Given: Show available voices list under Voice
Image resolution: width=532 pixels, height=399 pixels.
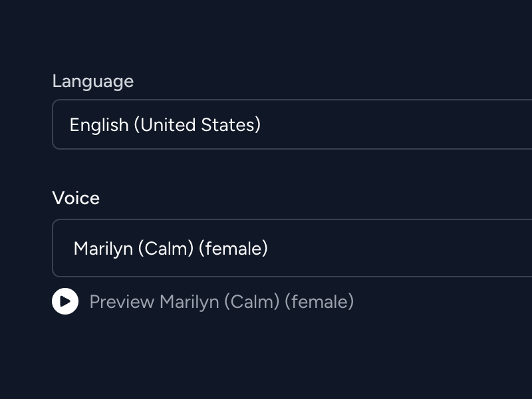Looking at the screenshot, I should 292,248.
